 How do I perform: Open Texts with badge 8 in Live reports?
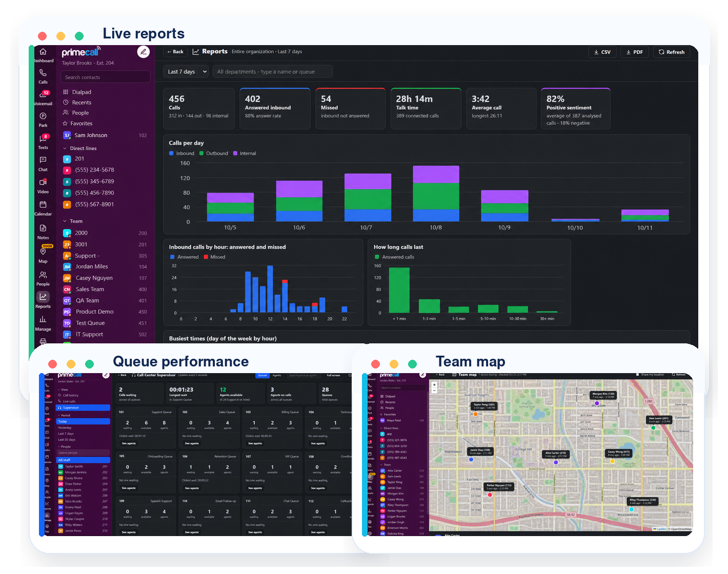(43, 141)
